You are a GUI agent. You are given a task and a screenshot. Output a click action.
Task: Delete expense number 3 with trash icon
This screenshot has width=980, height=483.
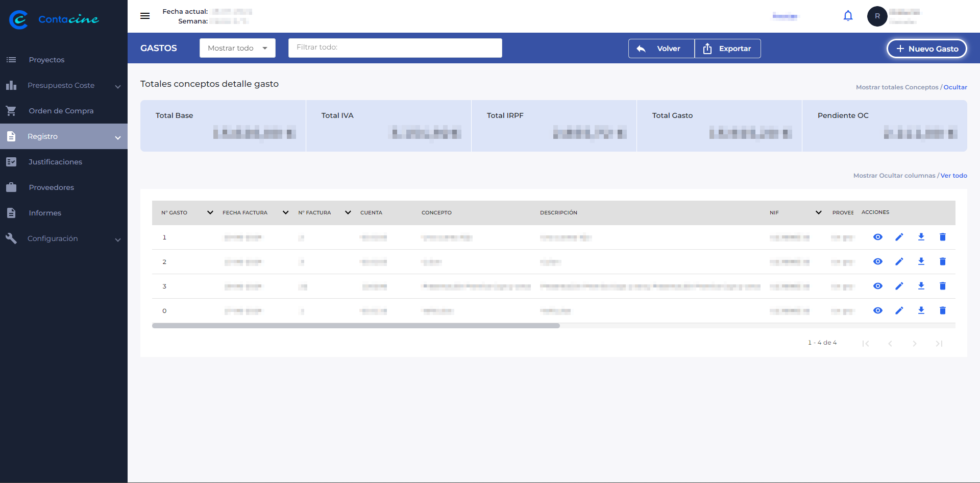pyautogui.click(x=942, y=286)
